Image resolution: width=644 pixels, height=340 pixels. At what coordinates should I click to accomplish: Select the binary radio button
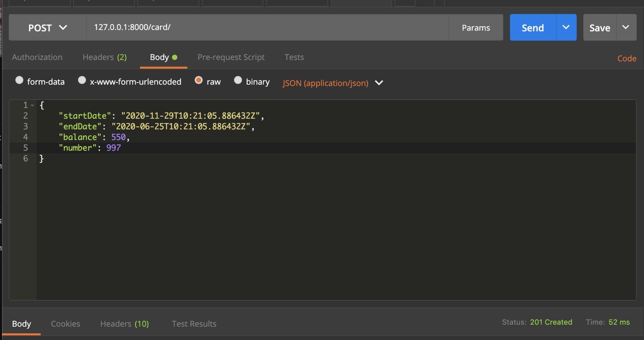[238, 80]
